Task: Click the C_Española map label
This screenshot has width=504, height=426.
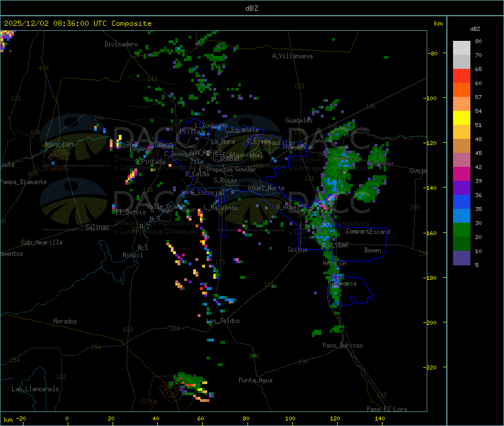Action: pyautogui.click(x=241, y=130)
